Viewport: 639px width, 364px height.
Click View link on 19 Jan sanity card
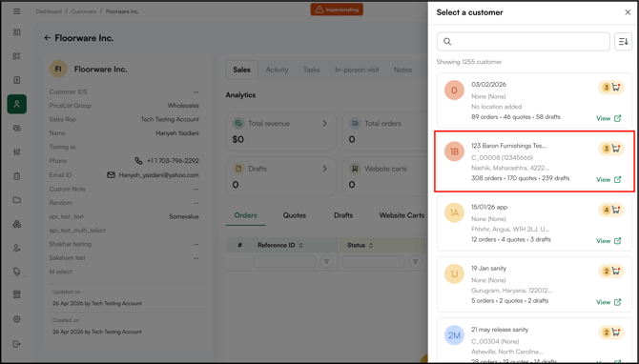point(608,302)
